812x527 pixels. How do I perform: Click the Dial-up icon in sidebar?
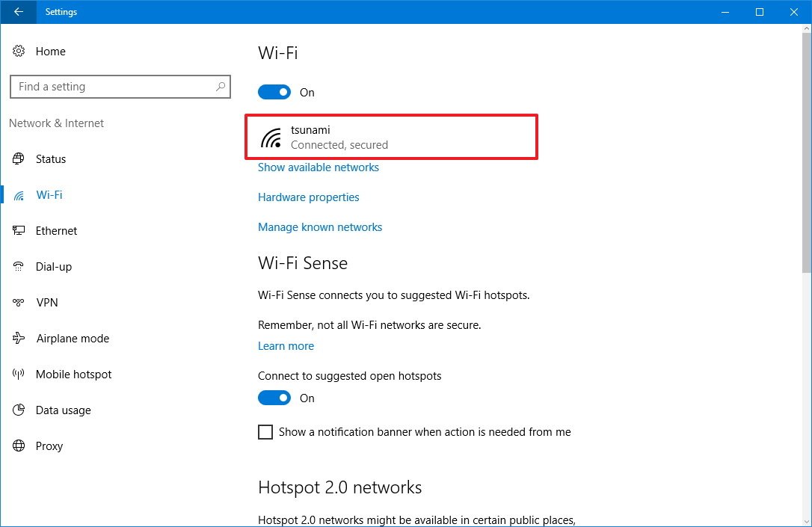tap(19, 267)
